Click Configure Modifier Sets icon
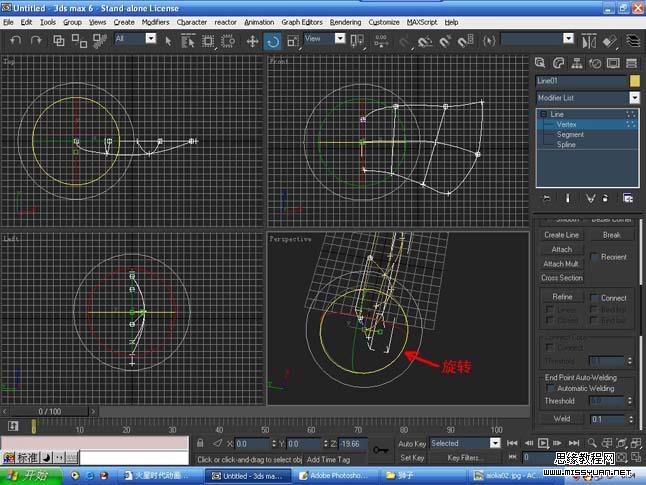The width and height of the screenshot is (646, 485). [x=628, y=198]
